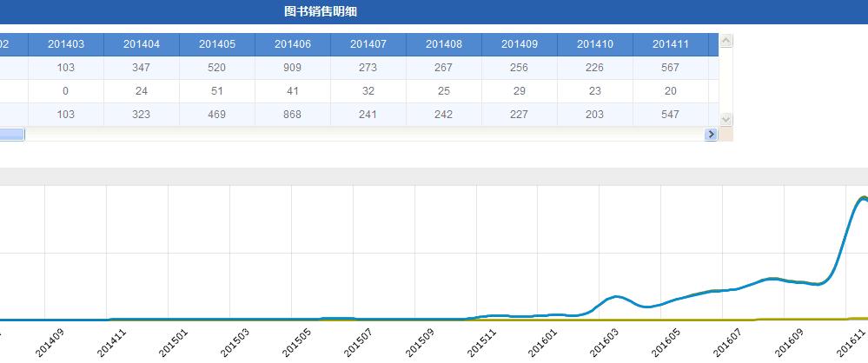Click the blue line peak near 201611
The width and height of the screenshot is (868, 363).
pyautogui.click(x=863, y=198)
